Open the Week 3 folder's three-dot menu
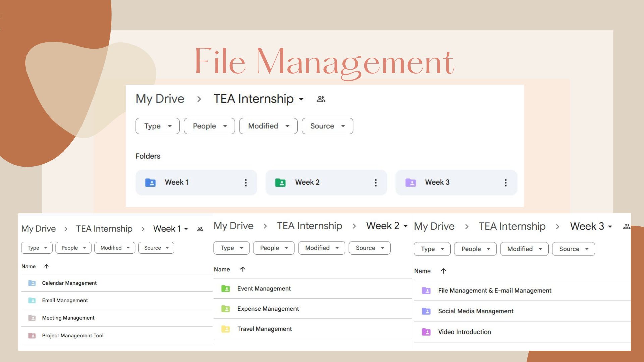644x362 pixels. point(506,183)
